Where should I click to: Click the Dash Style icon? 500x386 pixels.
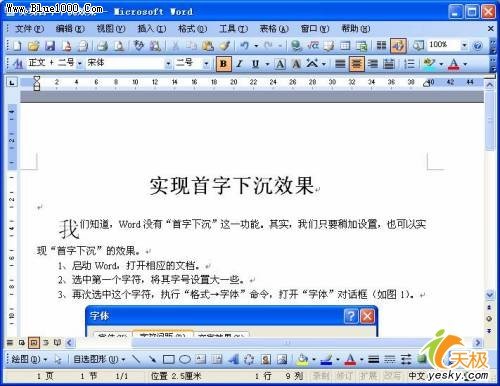click(390, 359)
